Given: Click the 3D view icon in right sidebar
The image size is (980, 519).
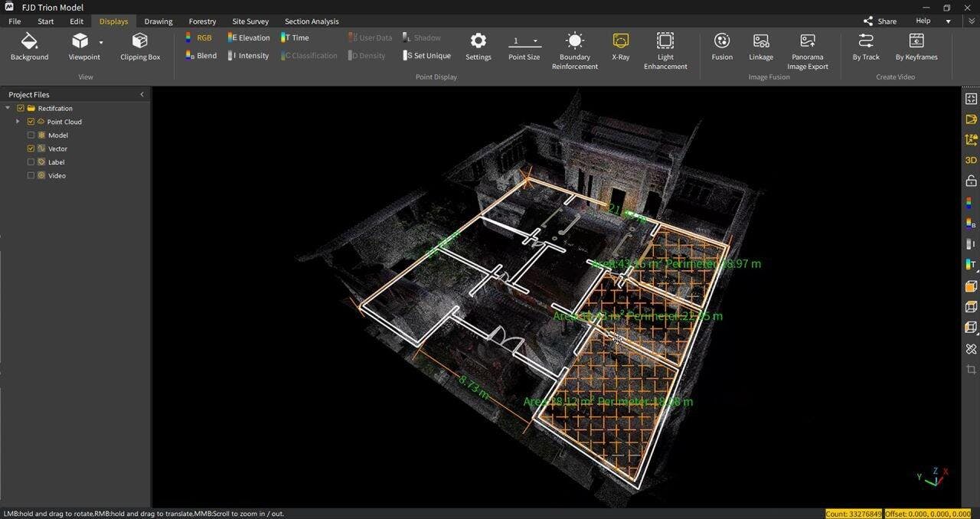Looking at the screenshot, I should 971,160.
